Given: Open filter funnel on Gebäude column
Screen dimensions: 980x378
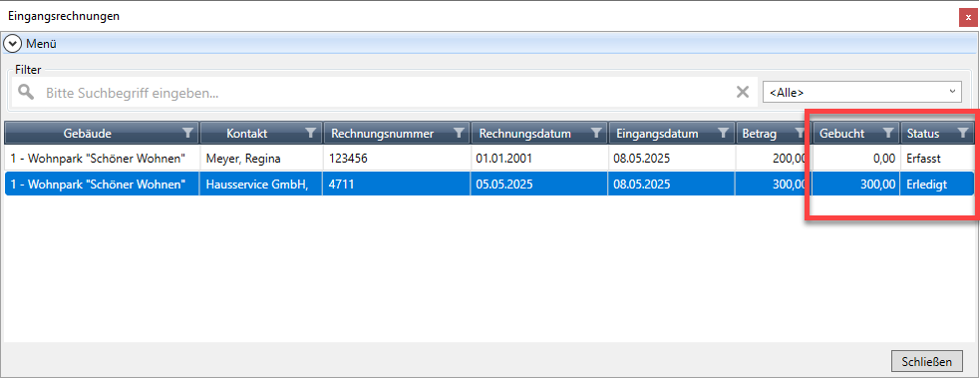Looking at the screenshot, I should [187, 133].
